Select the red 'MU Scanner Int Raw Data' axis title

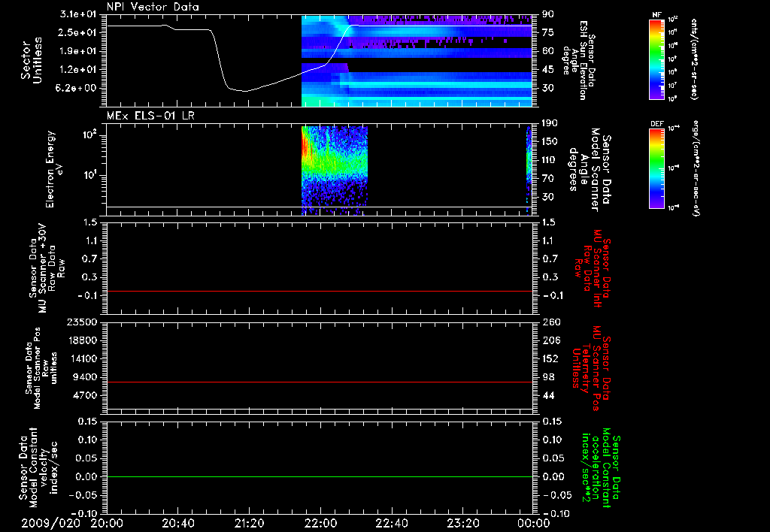point(593,268)
